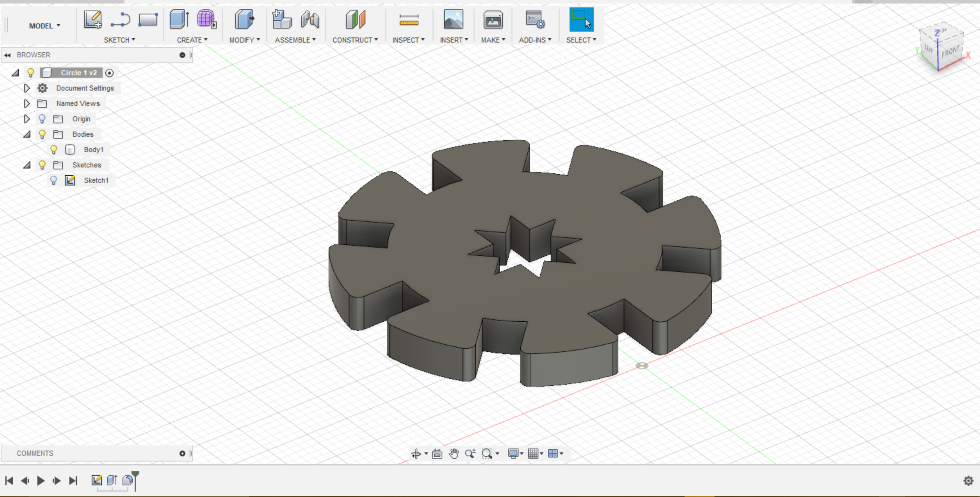
Task: Click the Measure ruler icon
Action: [x=408, y=19]
